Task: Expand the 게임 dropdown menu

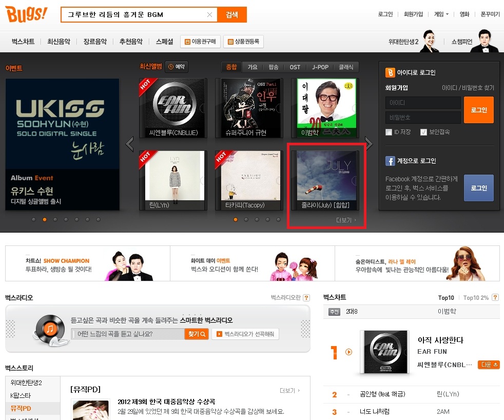Action: pyautogui.click(x=441, y=14)
